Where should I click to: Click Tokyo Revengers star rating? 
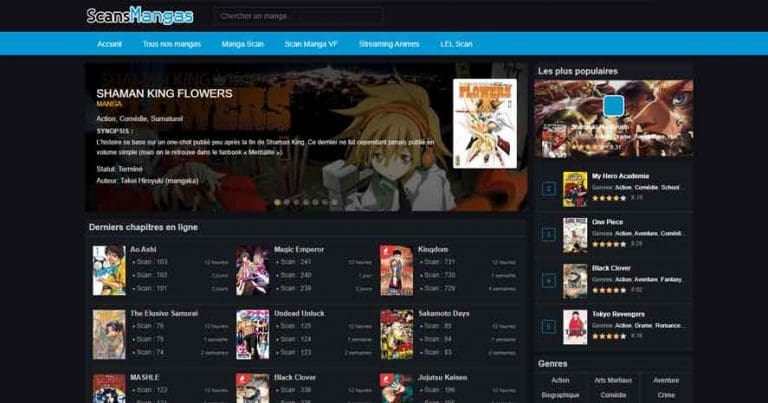tap(609, 336)
